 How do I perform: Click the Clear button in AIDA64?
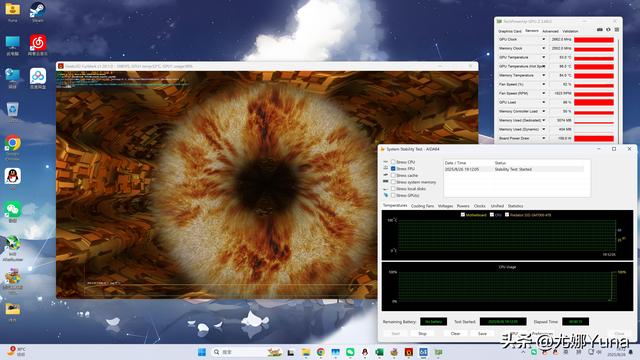(455, 334)
